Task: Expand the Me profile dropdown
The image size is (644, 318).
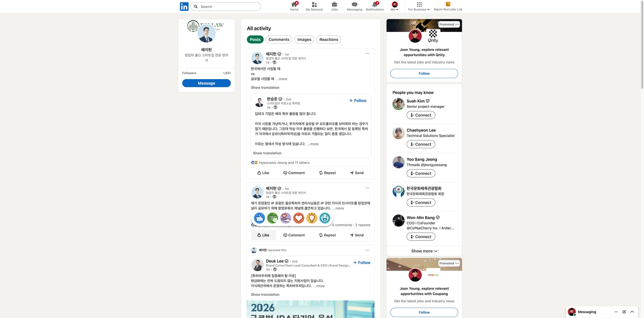Action: (x=394, y=6)
